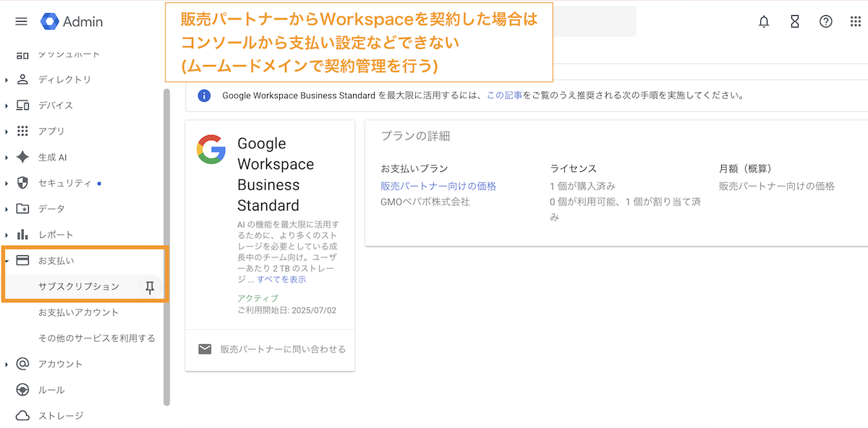Open the help question mark icon

(825, 22)
